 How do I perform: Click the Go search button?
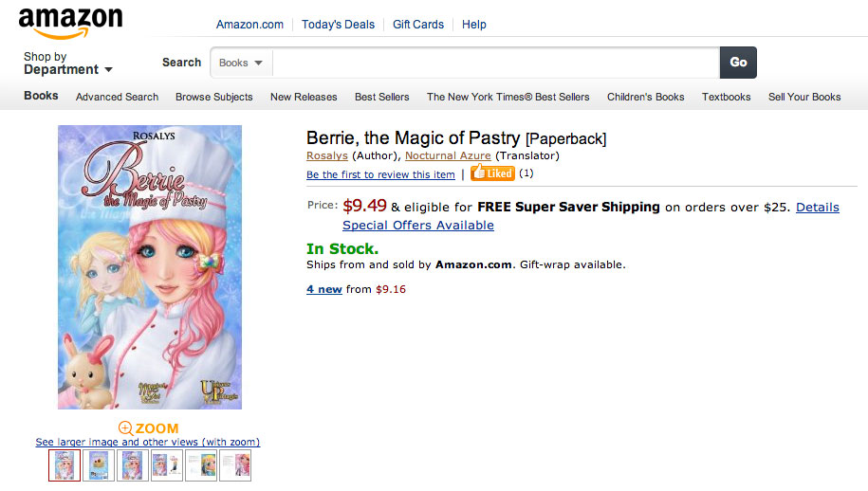(x=738, y=63)
